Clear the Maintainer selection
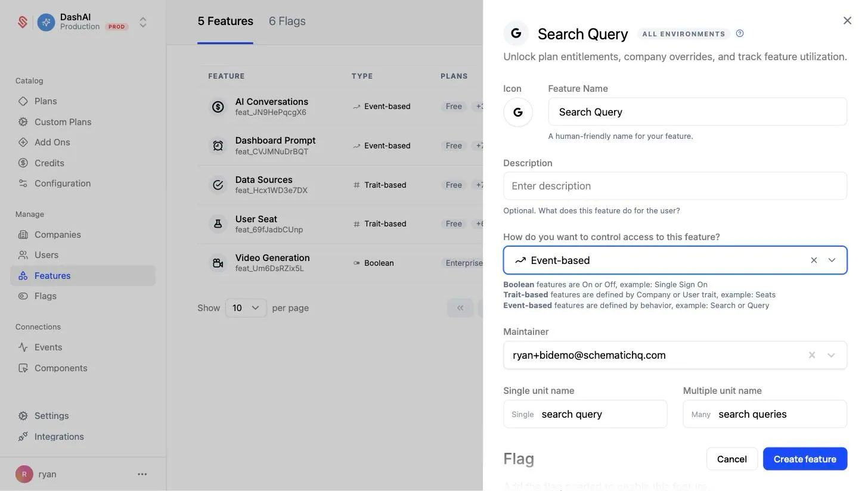The height and width of the screenshot is (491, 868). (812, 355)
